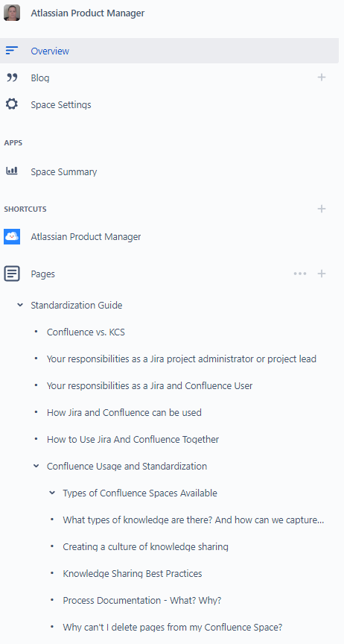344x644 pixels.
Task: Add a shortcut with the plus icon
Action: pyautogui.click(x=322, y=209)
